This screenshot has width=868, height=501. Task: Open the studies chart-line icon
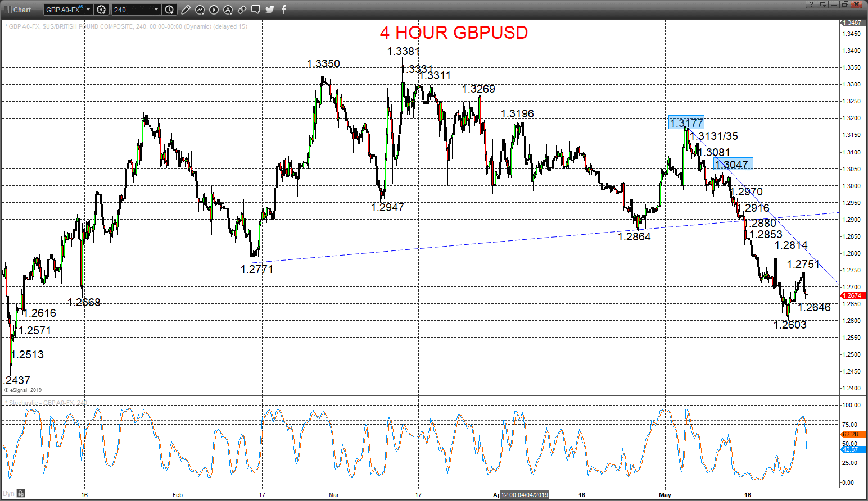[200, 10]
